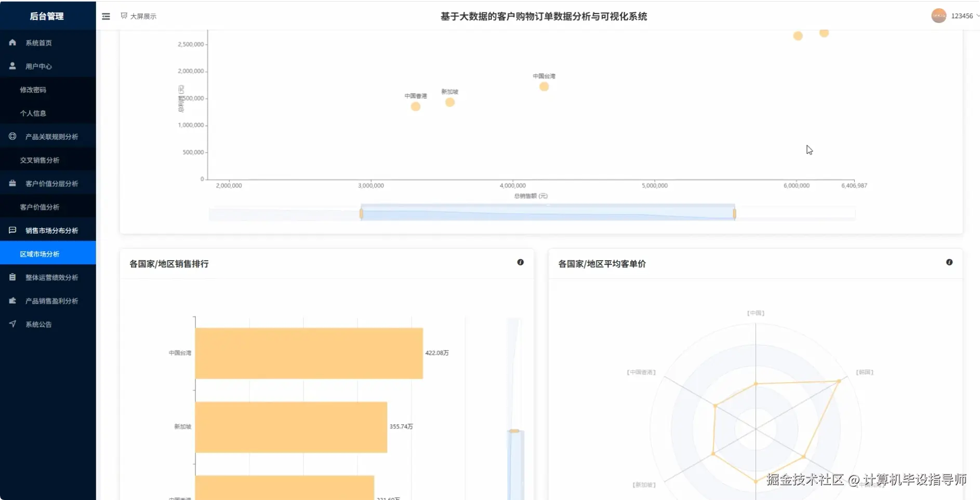
Task: Click the 6,406,987 x-axis label
Action: [854, 185]
